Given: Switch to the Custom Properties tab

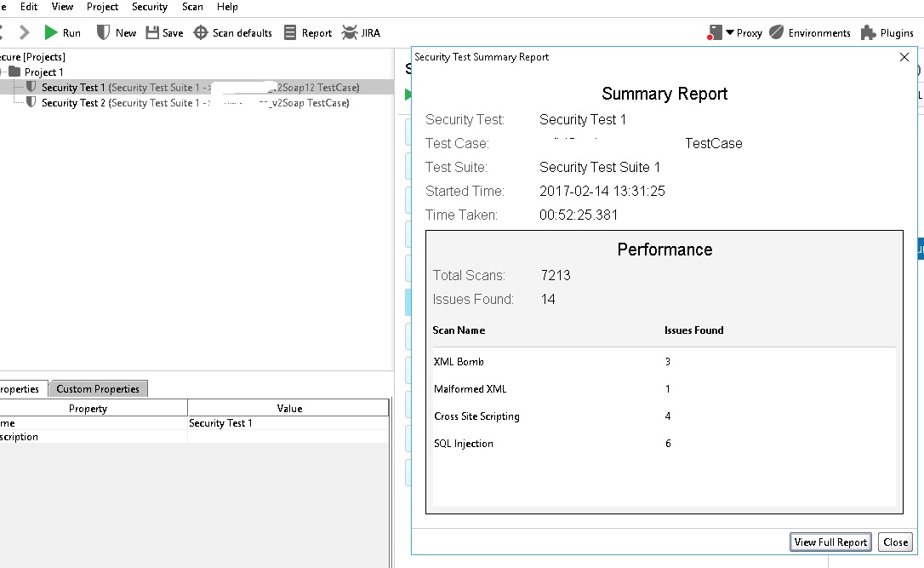Looking at the screenshot, I should 98,389.
